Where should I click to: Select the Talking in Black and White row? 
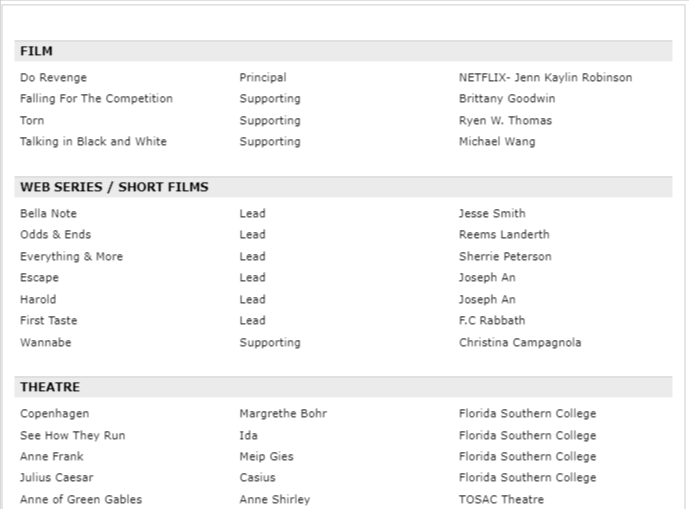tap(93, 142)
